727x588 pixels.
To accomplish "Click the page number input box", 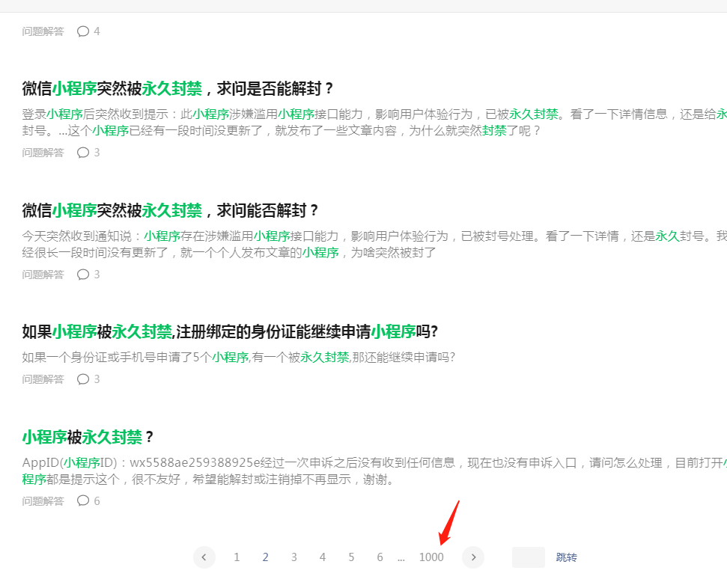I will 529,557.
